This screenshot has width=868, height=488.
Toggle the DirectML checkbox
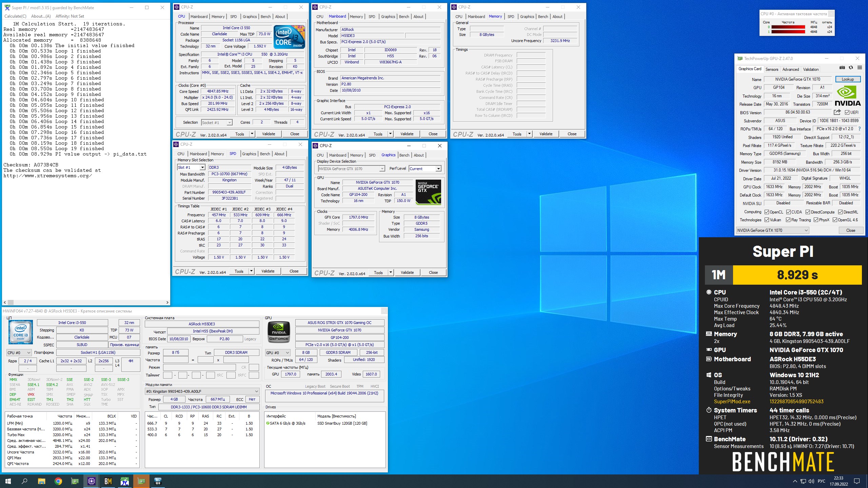point(840,212)
